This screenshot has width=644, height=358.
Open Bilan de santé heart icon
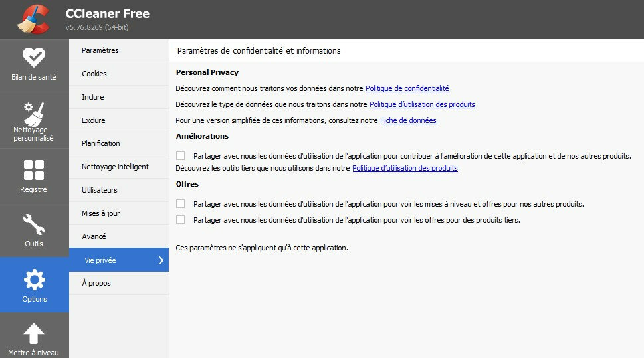[x=34, y=58]
